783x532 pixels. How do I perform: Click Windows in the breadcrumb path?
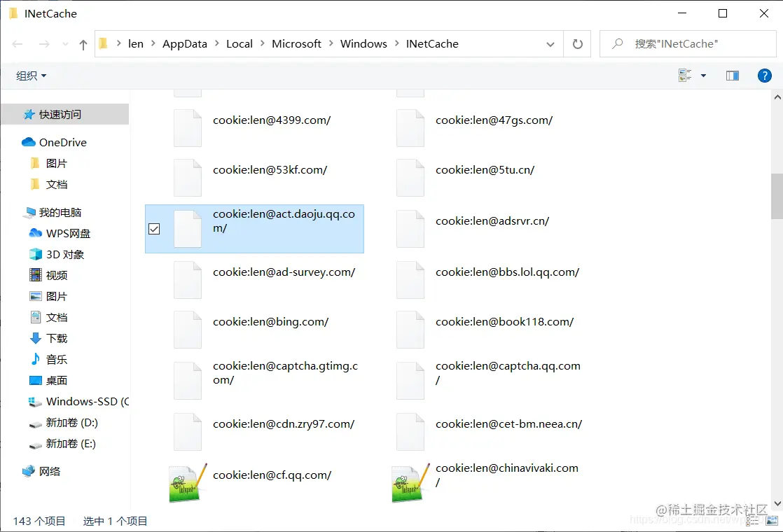[363, 44]
